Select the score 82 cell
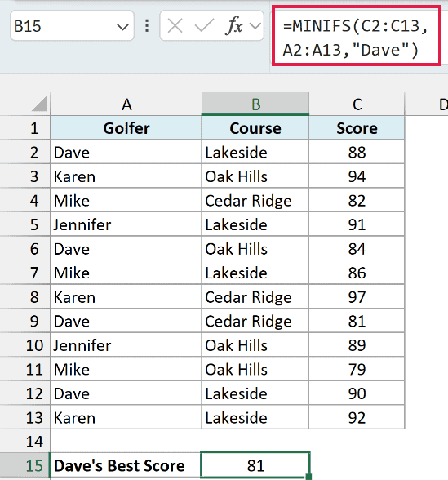This screenshot has height=480, width=448. coord(357,201)
